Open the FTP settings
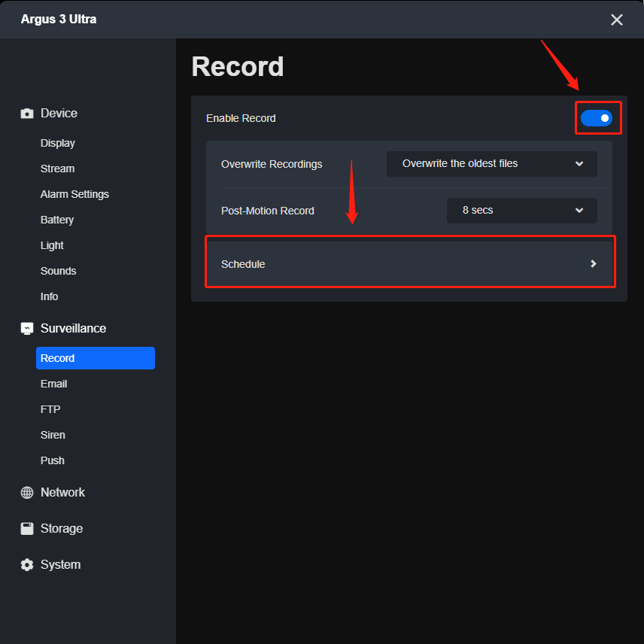 click(x=50, y=409)
